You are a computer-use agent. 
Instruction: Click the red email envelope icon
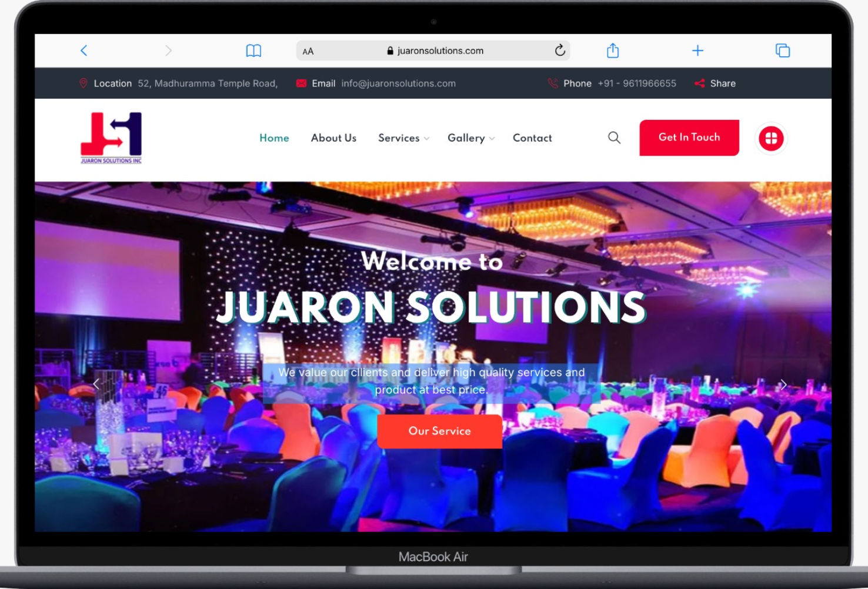click(301, 83)
